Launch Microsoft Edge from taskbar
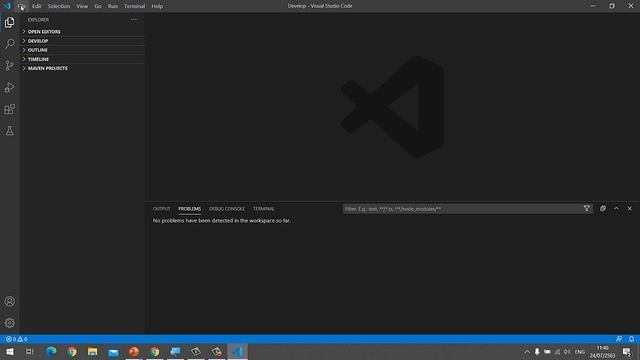Screen dimensions: 640x360 tap(51, 351)
